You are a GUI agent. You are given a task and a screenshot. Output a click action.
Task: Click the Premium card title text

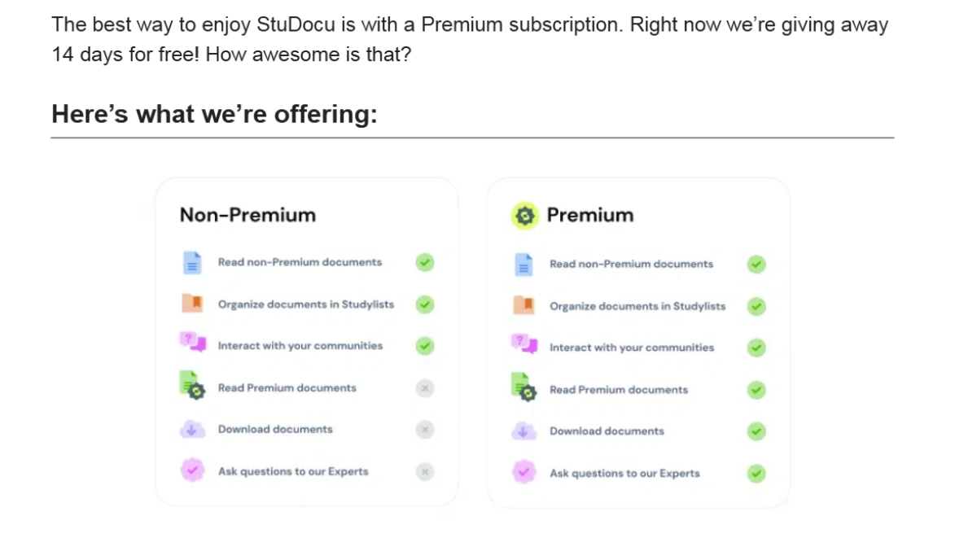coord(590,215)
